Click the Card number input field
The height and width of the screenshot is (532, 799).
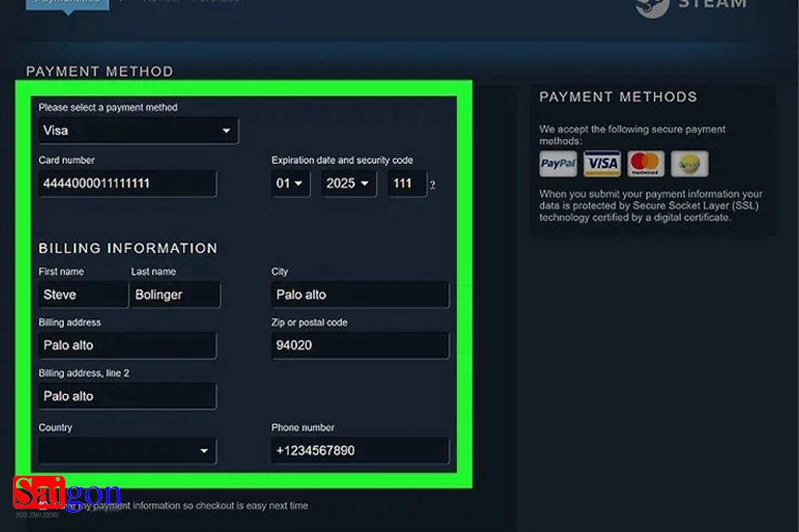point(127,183)
